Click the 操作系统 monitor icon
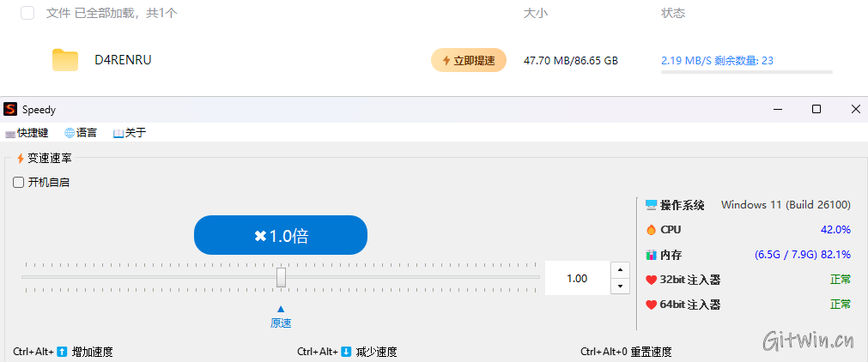 (x=651, y=205)
